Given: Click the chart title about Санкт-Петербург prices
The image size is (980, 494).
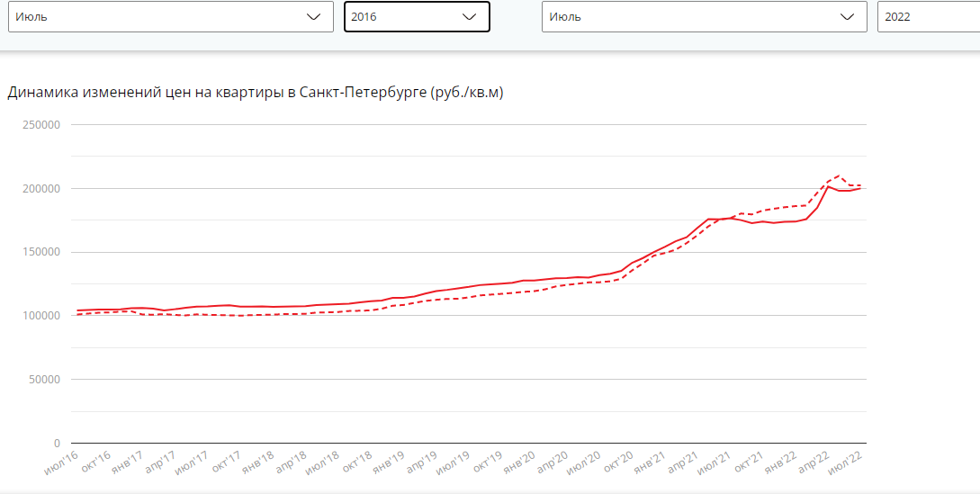Looking at the screenshot, I should click(256, 94).
